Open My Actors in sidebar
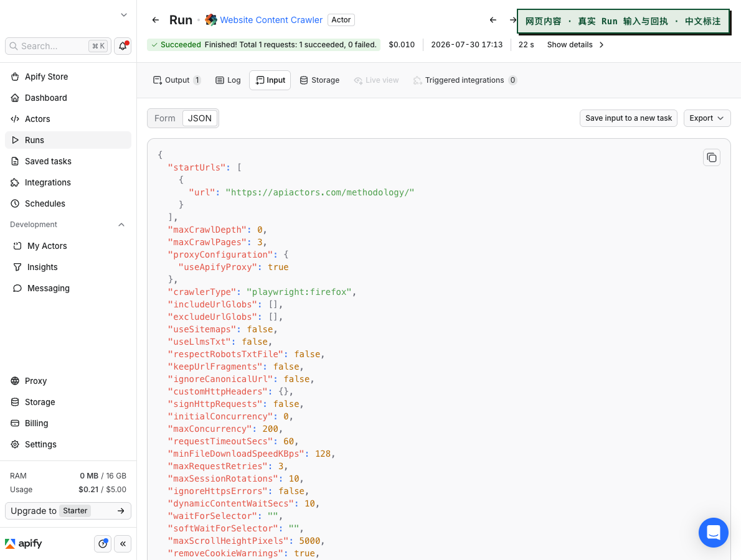This screenshot has width=741, height=560. point(68,246)
